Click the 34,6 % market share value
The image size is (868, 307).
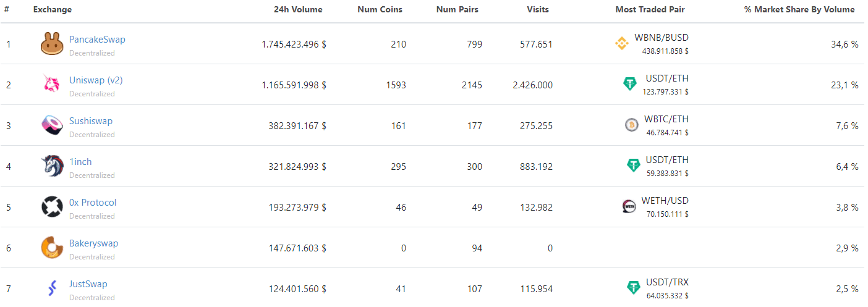[845, 44]
